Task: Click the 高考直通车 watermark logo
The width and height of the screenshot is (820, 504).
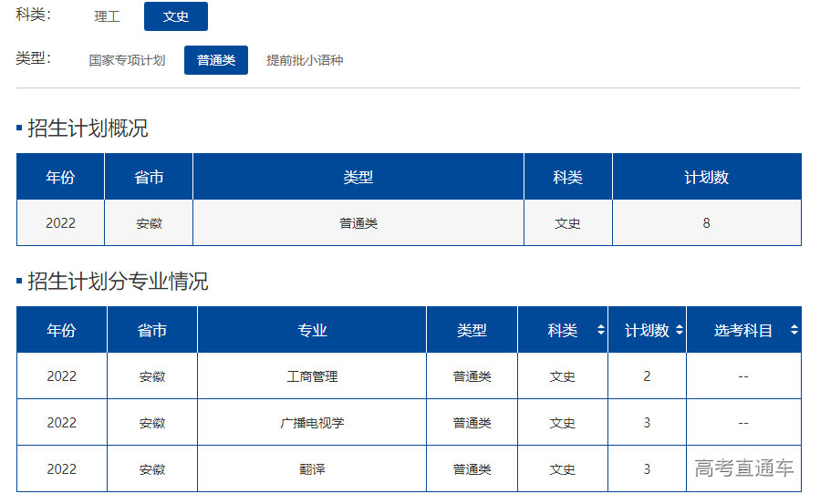Action: click(x=743, y=468)
